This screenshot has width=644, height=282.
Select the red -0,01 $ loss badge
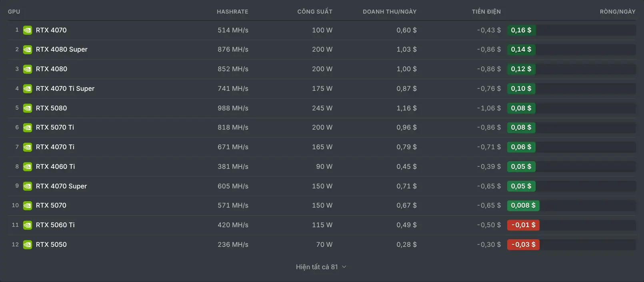523,225
